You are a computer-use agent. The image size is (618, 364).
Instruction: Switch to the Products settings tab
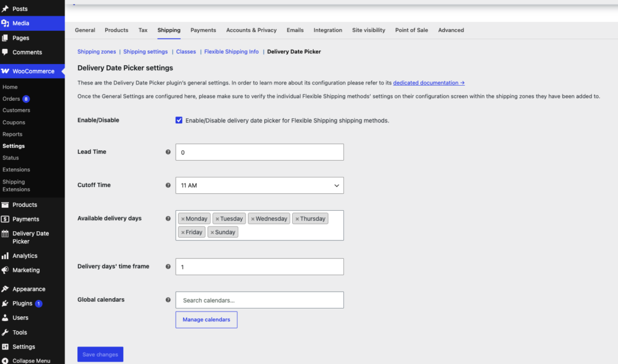(116, 30)
